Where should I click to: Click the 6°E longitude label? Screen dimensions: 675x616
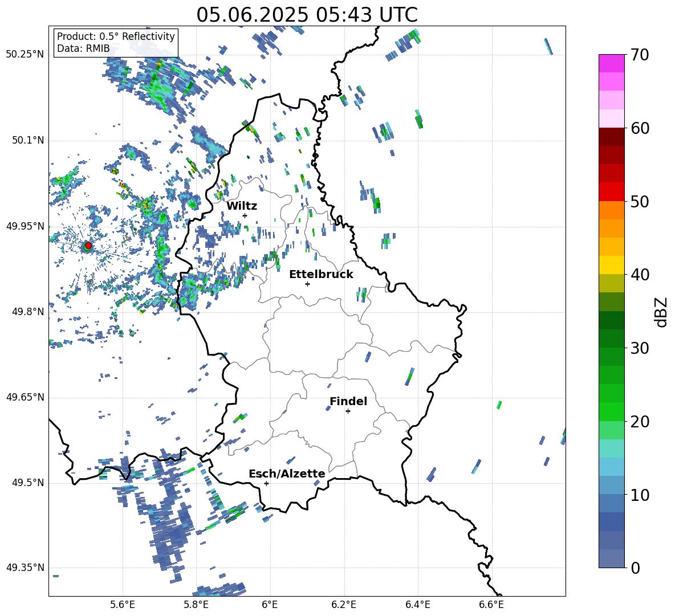coord(270,605)
